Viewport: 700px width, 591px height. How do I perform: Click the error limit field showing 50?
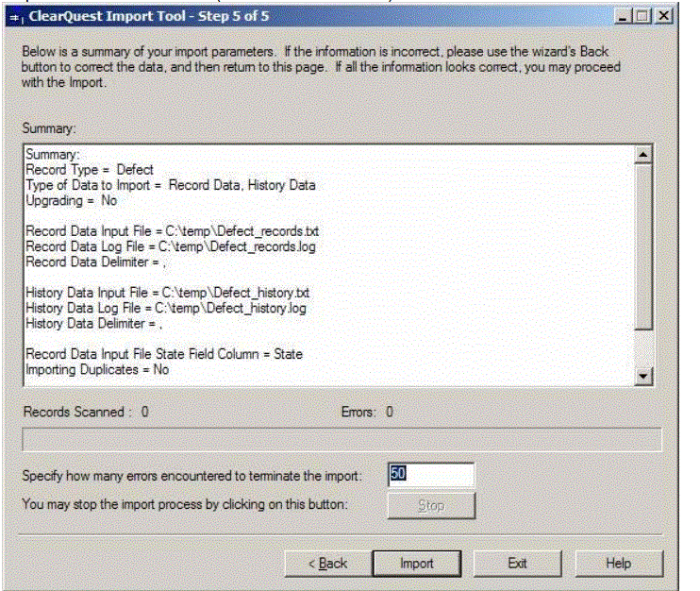[x=430, y=475]
